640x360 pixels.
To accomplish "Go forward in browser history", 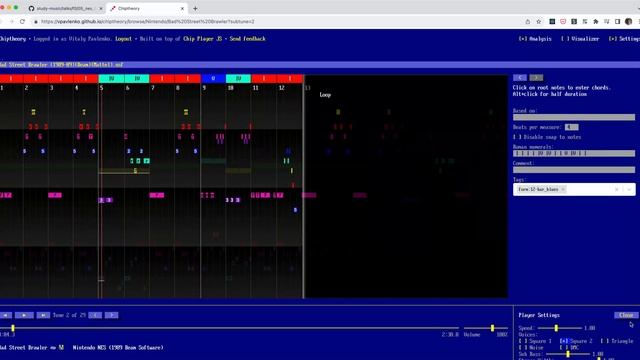I will click(x=11, y=21).
